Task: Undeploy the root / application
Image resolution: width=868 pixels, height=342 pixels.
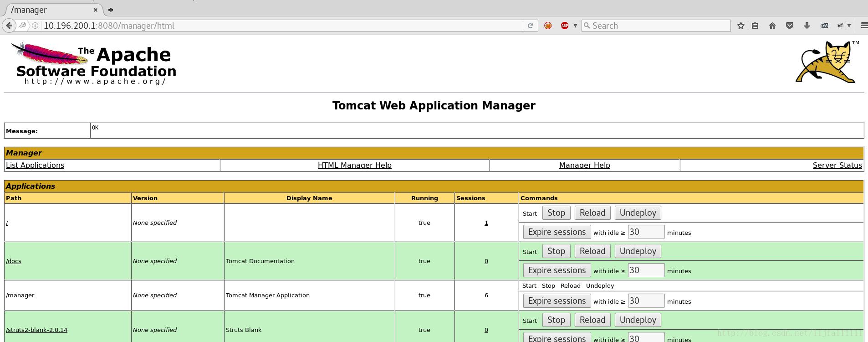Action: click(638, 213)
